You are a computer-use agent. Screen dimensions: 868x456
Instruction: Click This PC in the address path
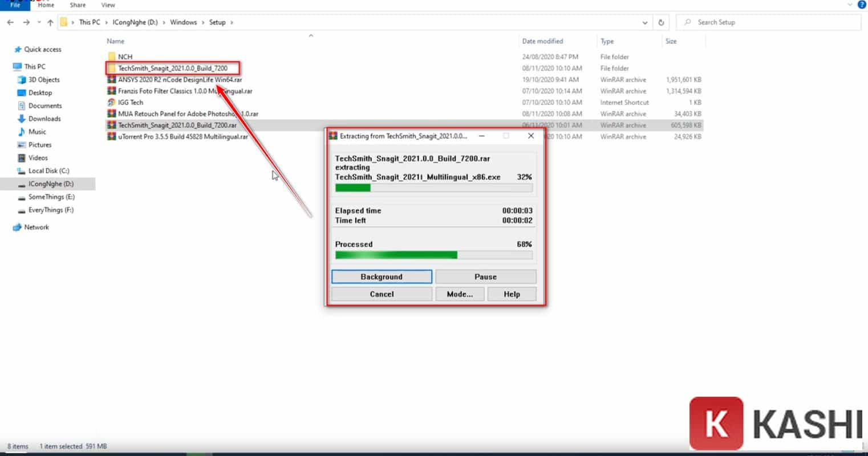(x=90, y=22)
